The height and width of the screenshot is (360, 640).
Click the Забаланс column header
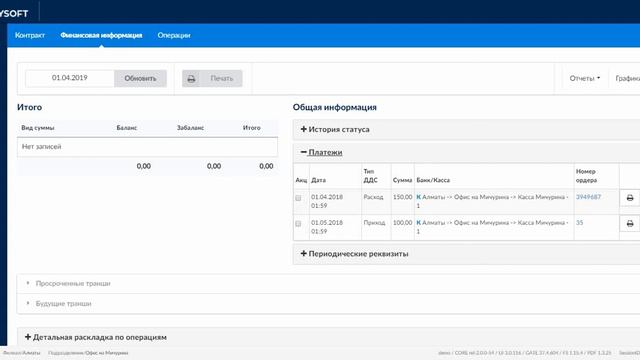pos(190,128)
